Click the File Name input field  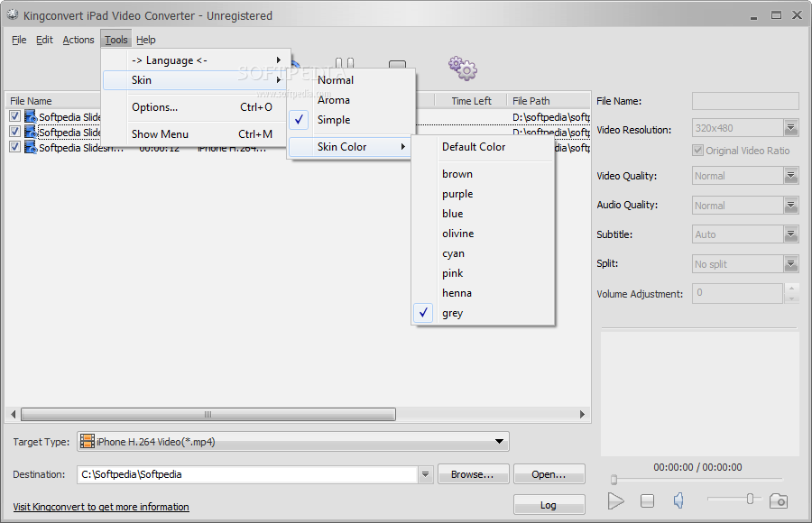[745, 101]
